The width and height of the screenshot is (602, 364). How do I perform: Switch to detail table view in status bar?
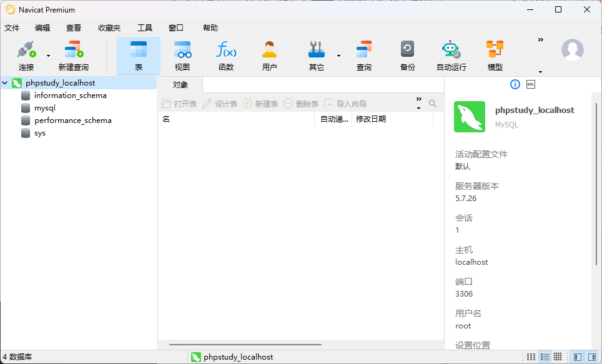click(x=558, y=357)
